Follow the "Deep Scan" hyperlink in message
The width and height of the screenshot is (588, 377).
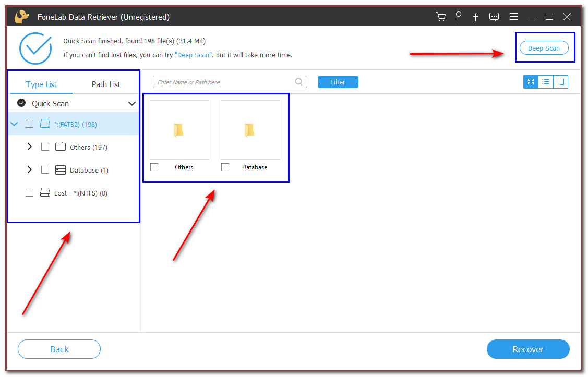point(193,55)
